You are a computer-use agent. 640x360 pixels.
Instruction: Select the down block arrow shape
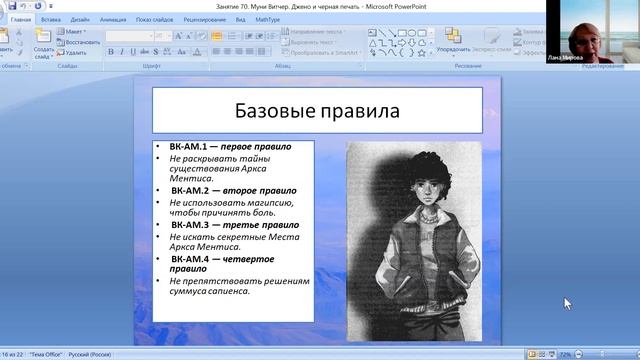pyautogui.click(x=412, y=42)
